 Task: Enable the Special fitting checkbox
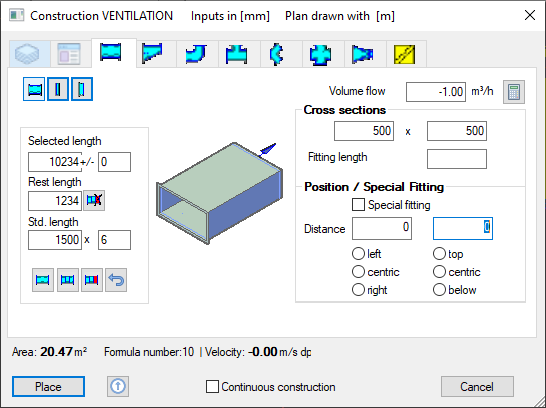pyautogui.click(x=358, y=205)
